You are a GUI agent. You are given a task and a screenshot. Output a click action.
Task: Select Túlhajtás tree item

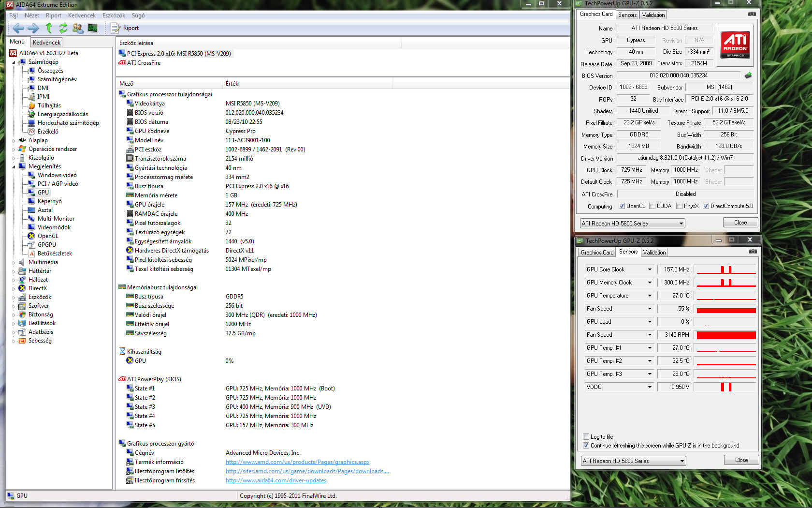coord(49,105)
